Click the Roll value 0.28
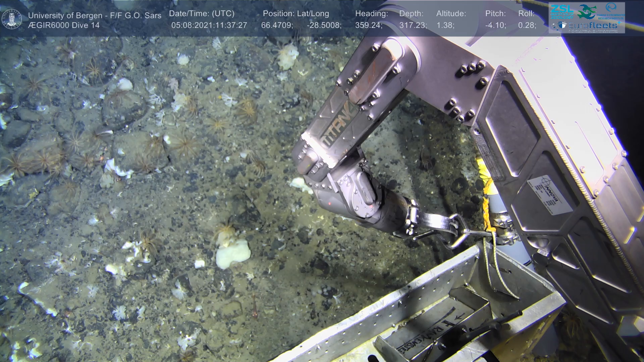This screenshot has width=644, height=362. (x=527, y=25)
